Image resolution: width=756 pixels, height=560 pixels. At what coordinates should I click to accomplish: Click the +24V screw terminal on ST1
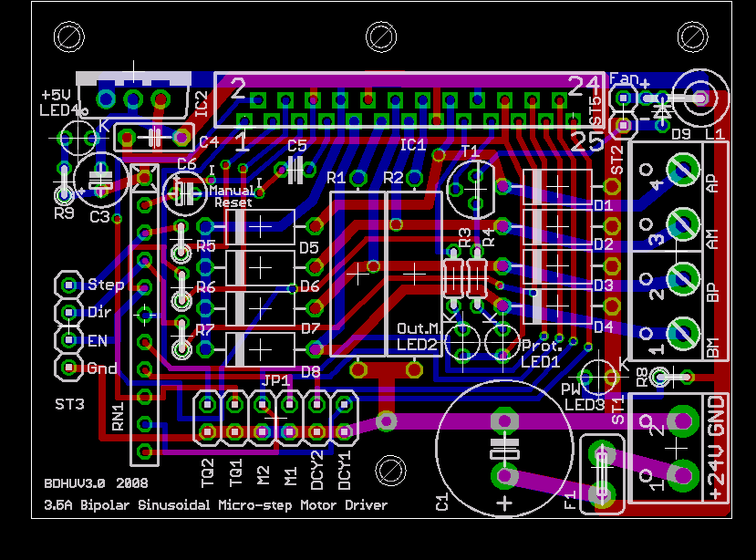681,474
